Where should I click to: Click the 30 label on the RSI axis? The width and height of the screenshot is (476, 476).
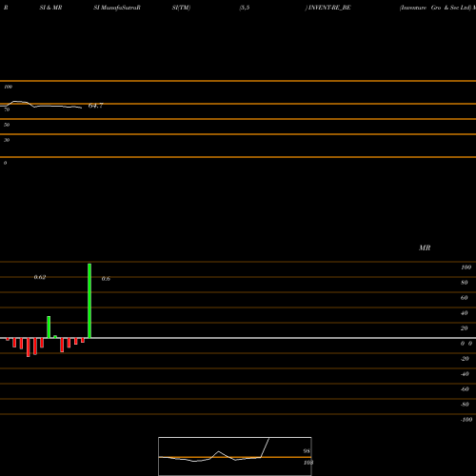tap(7, 140)
